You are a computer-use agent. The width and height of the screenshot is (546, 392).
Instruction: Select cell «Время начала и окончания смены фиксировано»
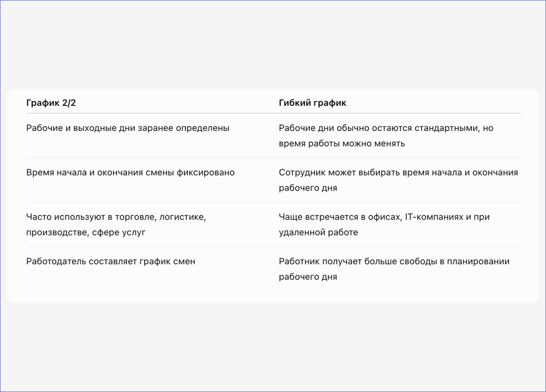click(131, 173)
